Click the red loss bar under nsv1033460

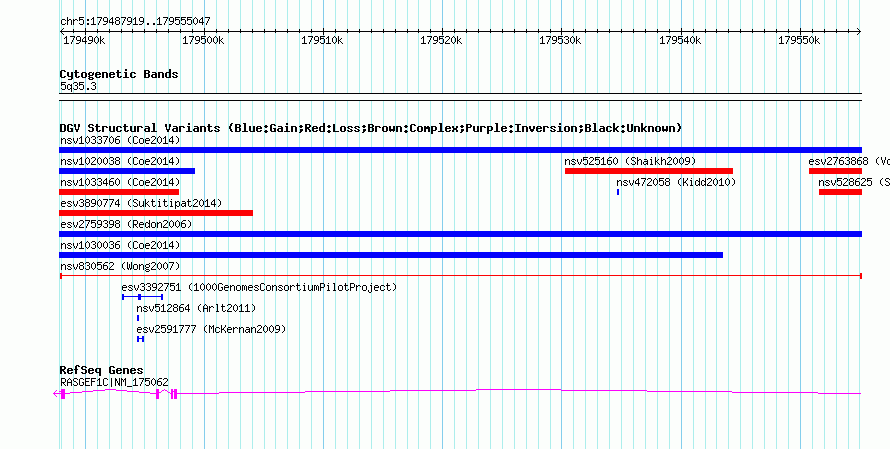119,192
